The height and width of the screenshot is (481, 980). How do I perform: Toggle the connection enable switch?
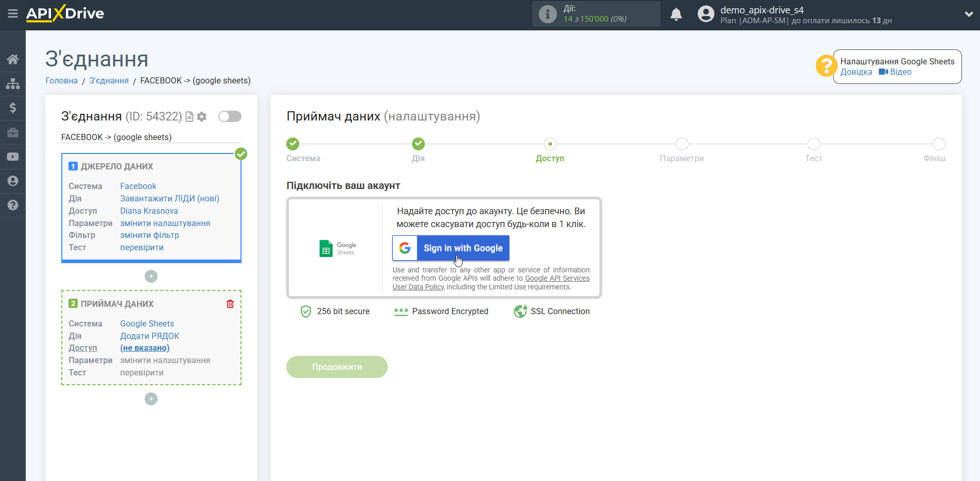[x=230, y=116]
